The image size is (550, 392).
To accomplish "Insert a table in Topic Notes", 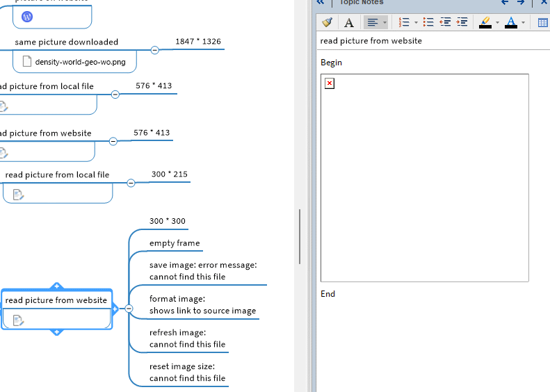I will 543,22.
